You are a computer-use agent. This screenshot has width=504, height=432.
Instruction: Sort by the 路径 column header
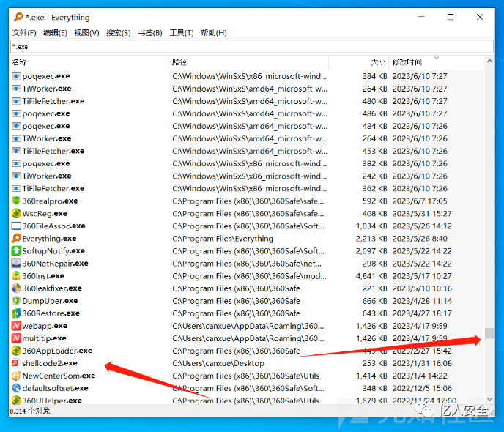tap(248, 62)
